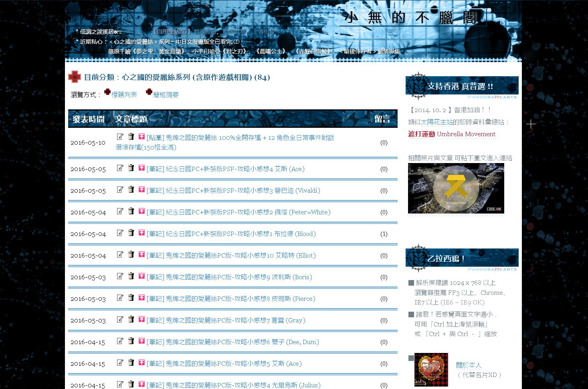Click the trash icon on Boris post
The width and height of the screenshot is (588, 389).
(x=131, y=276)
